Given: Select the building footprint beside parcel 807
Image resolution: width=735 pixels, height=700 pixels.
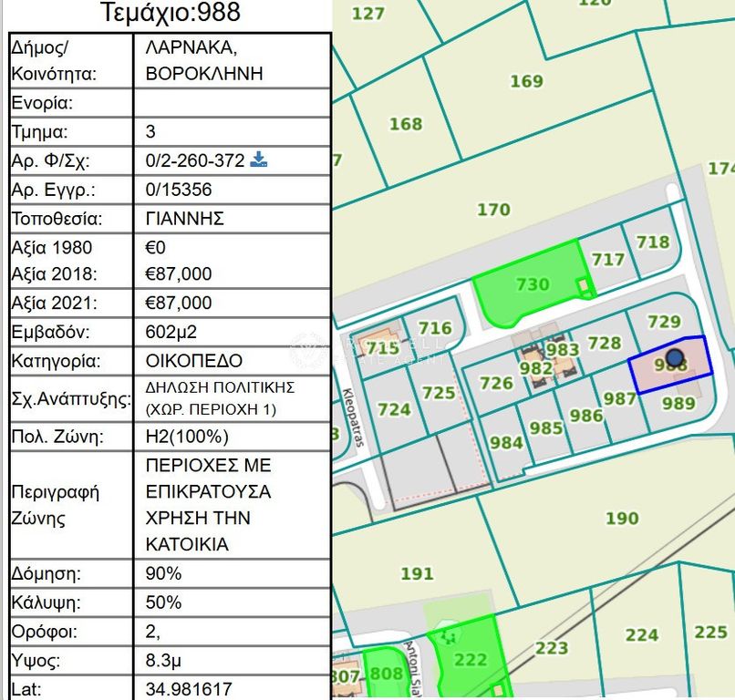Looking at the screenshot, I should click(347, 675).
